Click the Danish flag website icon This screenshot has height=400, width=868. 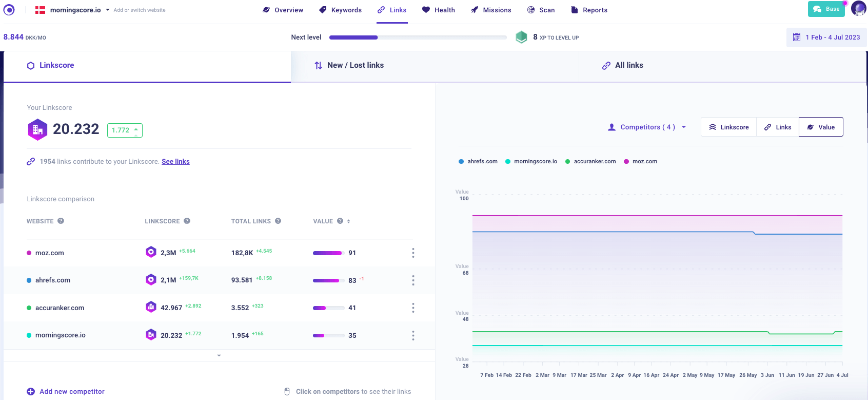(x=40, y=10)
